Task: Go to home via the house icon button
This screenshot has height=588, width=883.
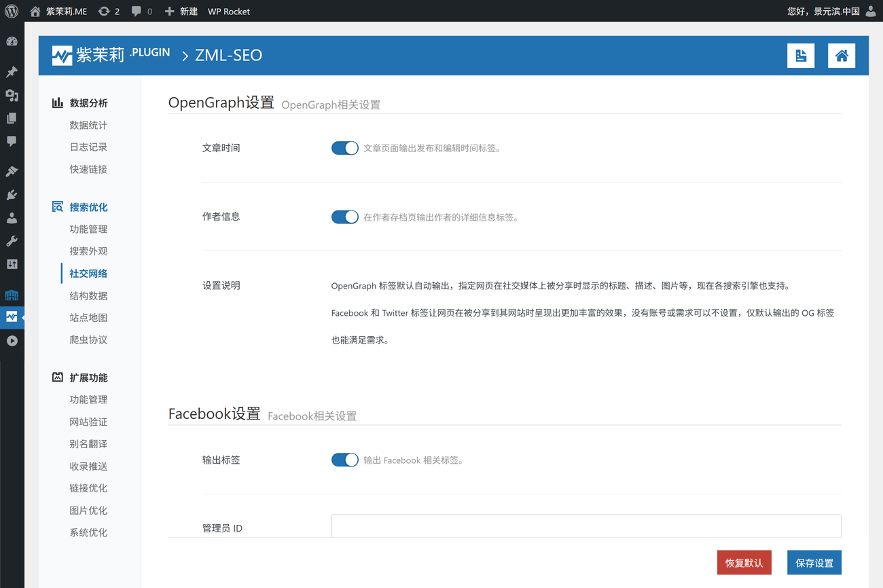Action: [842, 56]
